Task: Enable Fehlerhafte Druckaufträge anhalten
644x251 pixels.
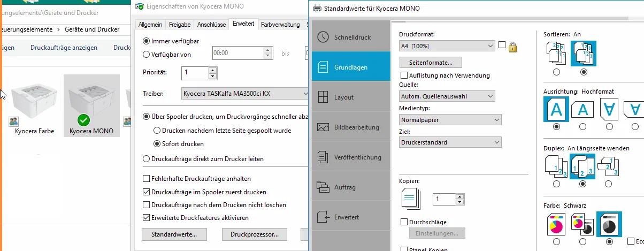Action: click(x=147, y=178)
